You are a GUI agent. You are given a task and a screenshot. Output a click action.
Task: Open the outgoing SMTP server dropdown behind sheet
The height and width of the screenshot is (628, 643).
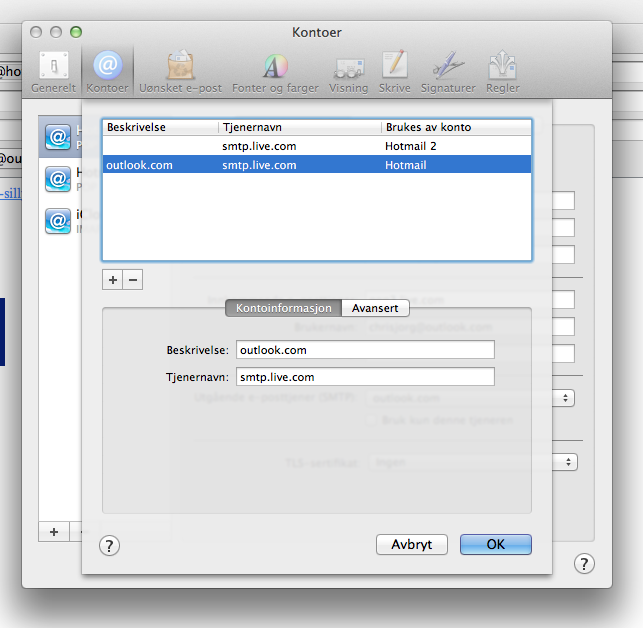[x=564, y=398]
